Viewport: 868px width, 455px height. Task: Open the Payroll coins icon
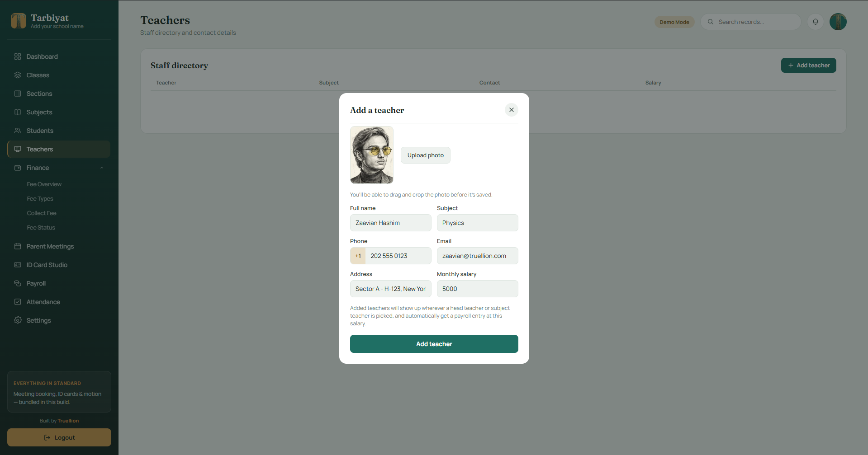click(x=18, y=283)
